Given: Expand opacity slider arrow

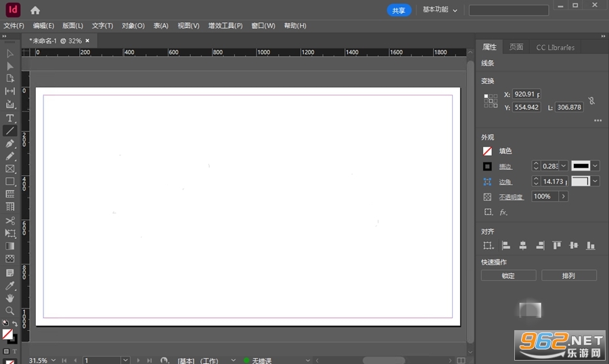Looking at the screenshot, I should [563, 197].
